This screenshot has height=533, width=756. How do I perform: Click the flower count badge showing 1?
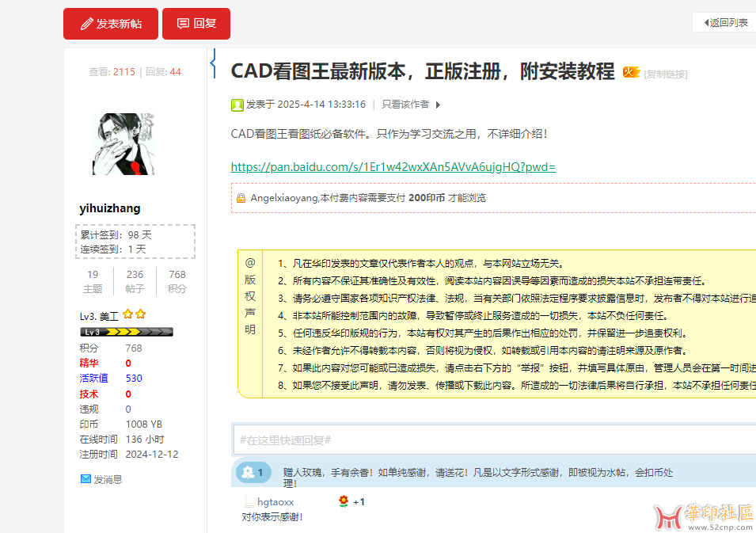[253, 473]
